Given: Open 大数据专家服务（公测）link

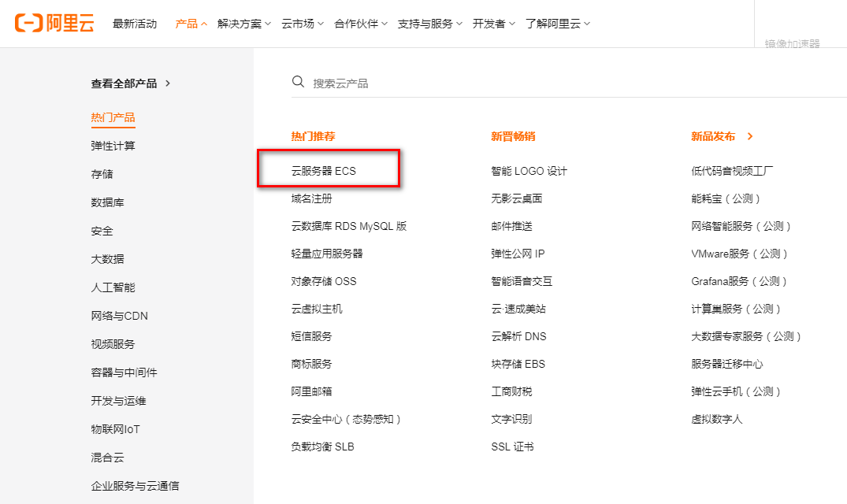Looking at the screenshot, I should pos(746,336).
